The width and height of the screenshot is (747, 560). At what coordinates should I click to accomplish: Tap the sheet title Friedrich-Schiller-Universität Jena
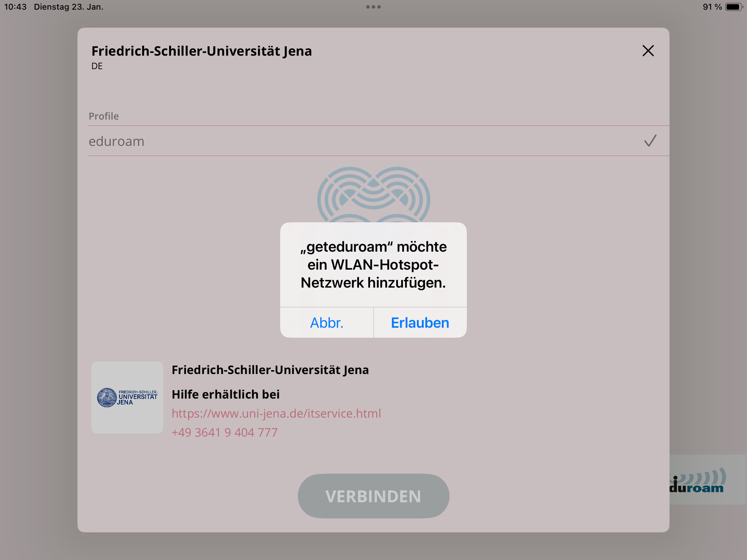[202, 51]
